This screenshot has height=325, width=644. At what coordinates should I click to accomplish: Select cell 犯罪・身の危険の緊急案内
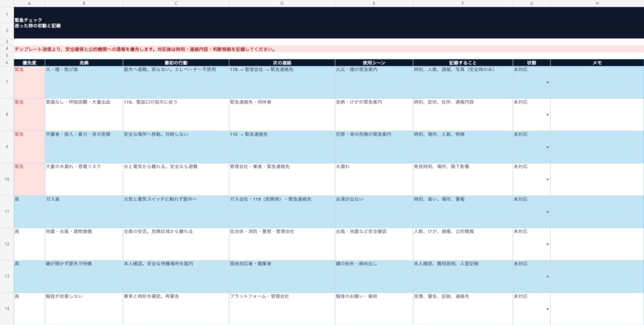(374, 147)
